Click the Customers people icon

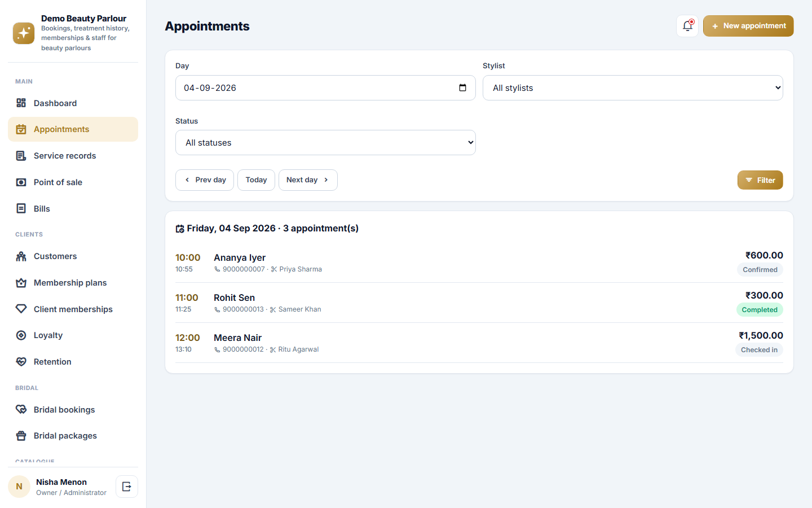(x=21, y=256)
